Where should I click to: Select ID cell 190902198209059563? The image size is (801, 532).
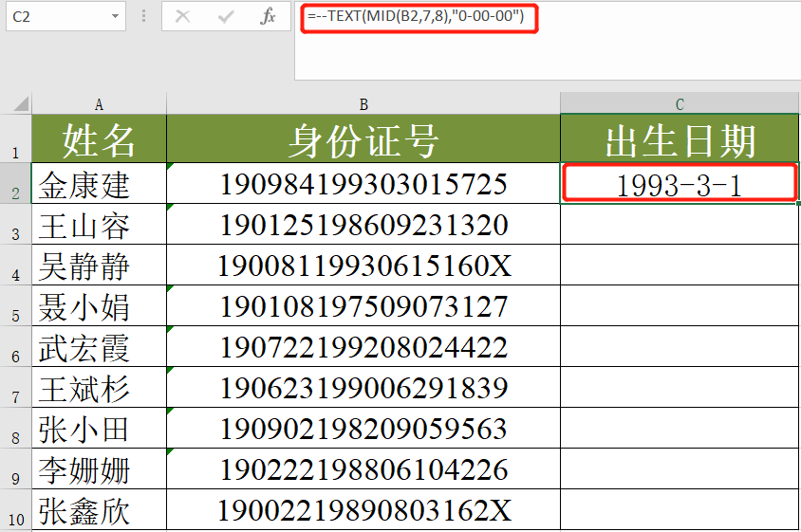pos(363,429)
